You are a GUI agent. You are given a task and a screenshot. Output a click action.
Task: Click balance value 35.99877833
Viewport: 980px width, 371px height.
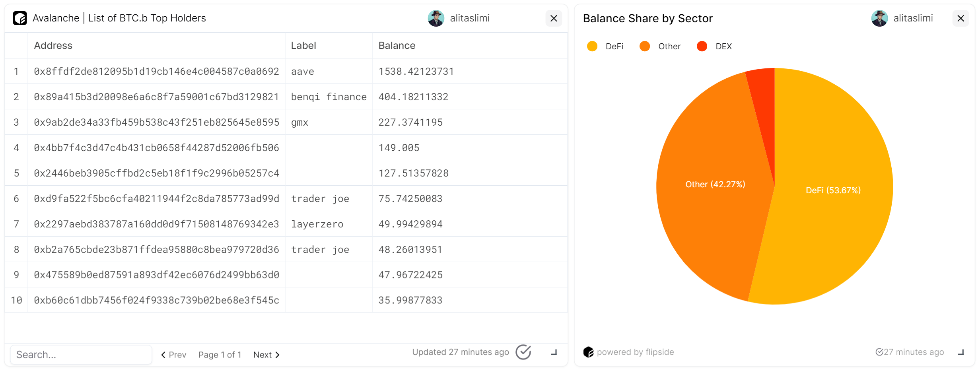point(410,300)
